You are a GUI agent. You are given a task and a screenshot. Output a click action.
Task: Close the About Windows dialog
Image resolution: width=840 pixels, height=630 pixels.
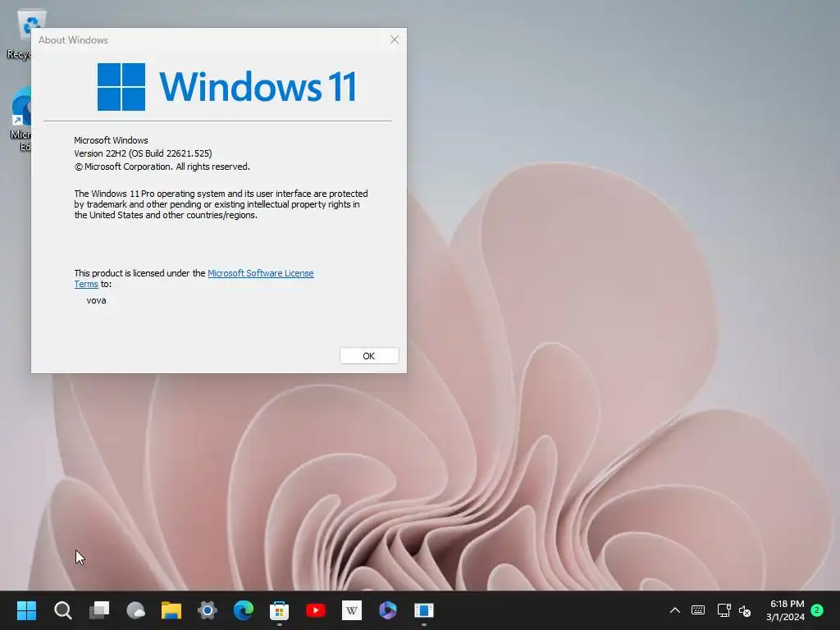395,39
